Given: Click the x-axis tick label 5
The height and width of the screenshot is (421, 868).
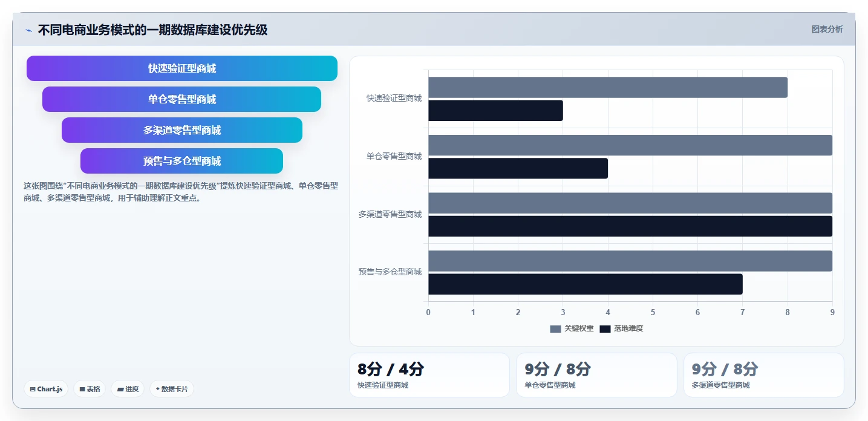Looking at the screenshot, I should (x=653, y=312).
